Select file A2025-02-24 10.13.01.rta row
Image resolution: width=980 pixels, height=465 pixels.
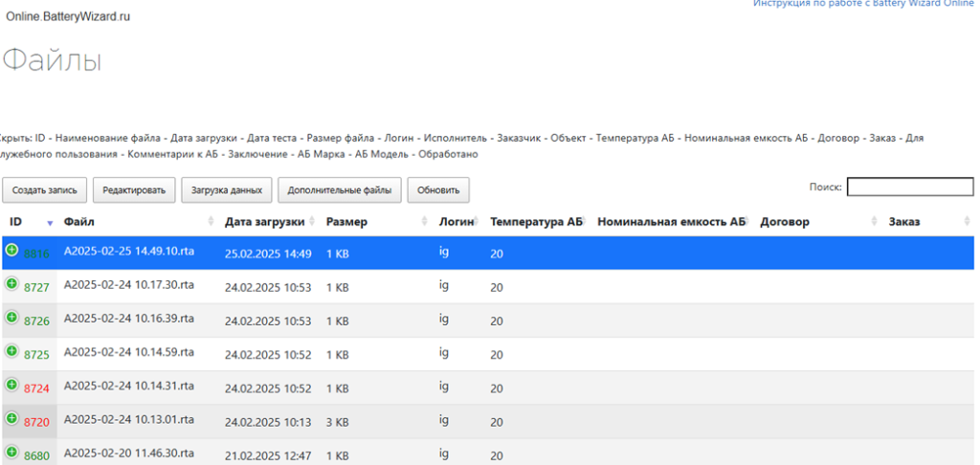tap(129, 419)
